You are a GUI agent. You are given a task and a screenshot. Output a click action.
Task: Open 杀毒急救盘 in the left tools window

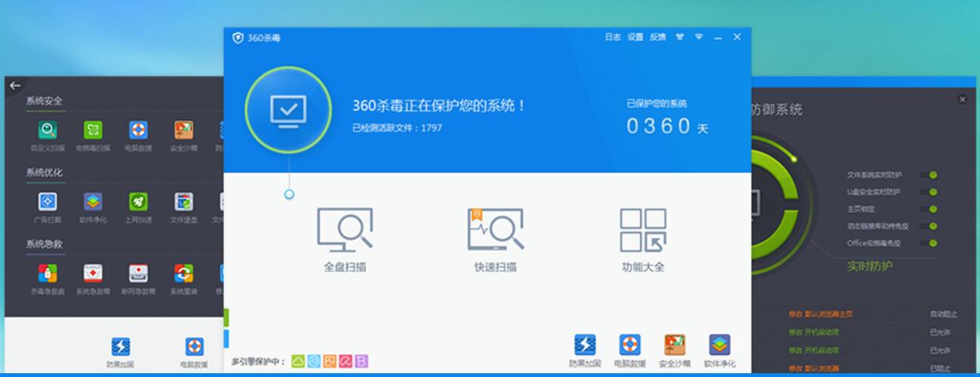click(48, 279)
